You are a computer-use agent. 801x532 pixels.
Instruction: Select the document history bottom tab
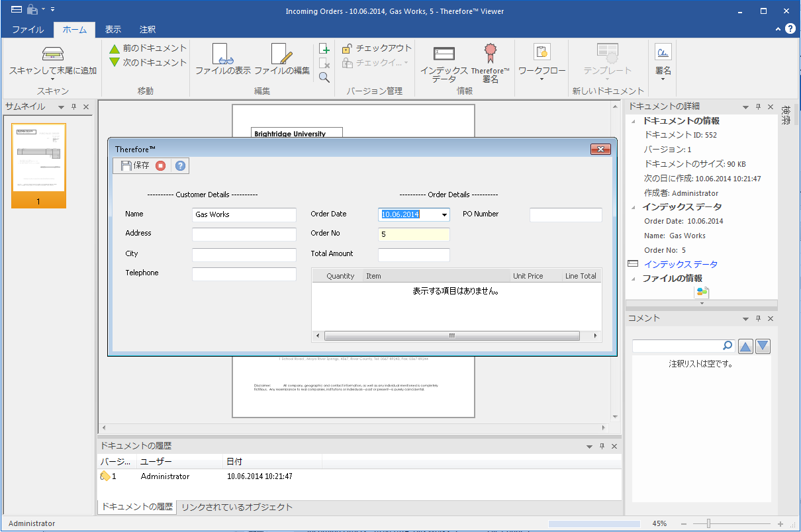click(x=137, y=507)
